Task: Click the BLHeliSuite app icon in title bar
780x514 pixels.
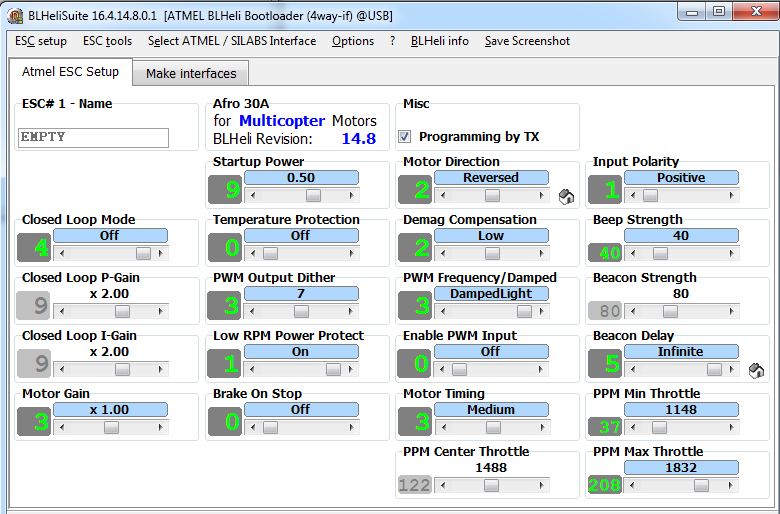Action: 15,16
